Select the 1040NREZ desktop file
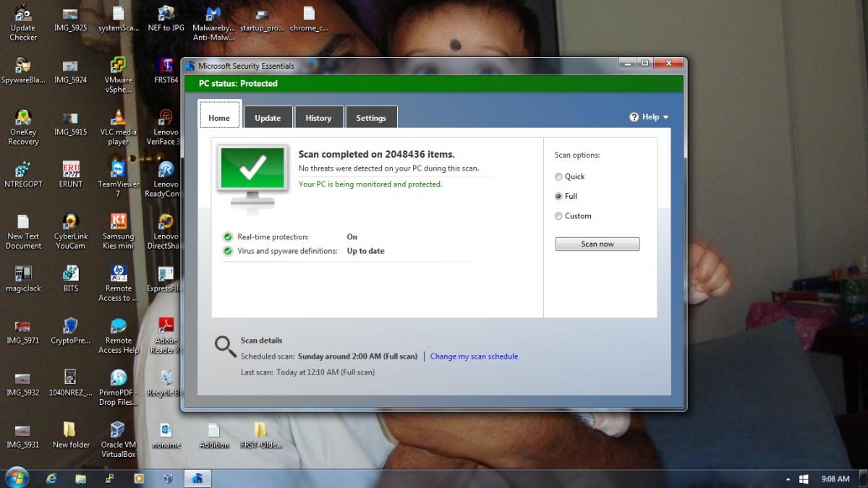 click(71, 382)
